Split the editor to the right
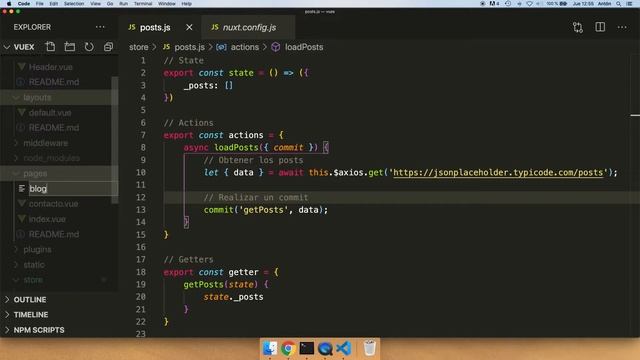The image size is (640, 360). pyautogui.click(x=600, y=27)
